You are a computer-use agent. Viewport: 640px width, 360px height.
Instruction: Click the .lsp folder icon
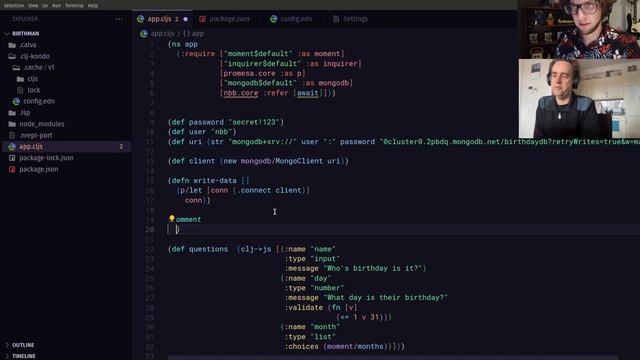(x=12, y=113)
